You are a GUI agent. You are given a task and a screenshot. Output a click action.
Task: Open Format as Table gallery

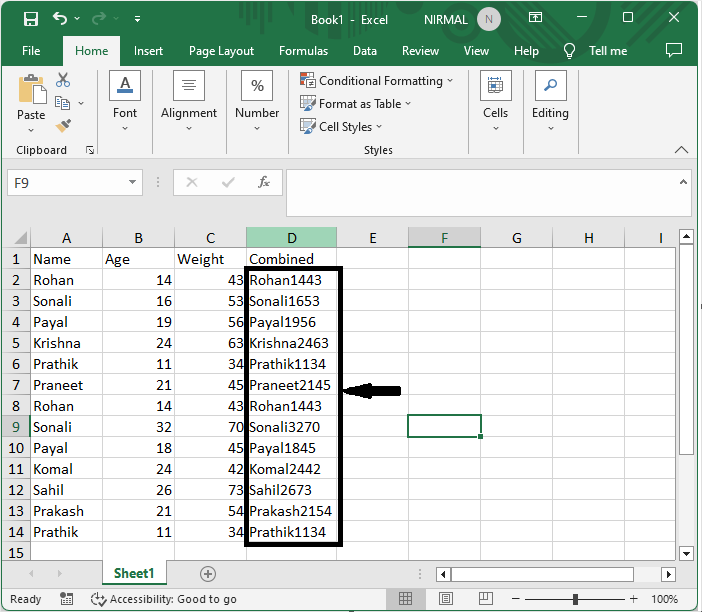coord(355,104)
